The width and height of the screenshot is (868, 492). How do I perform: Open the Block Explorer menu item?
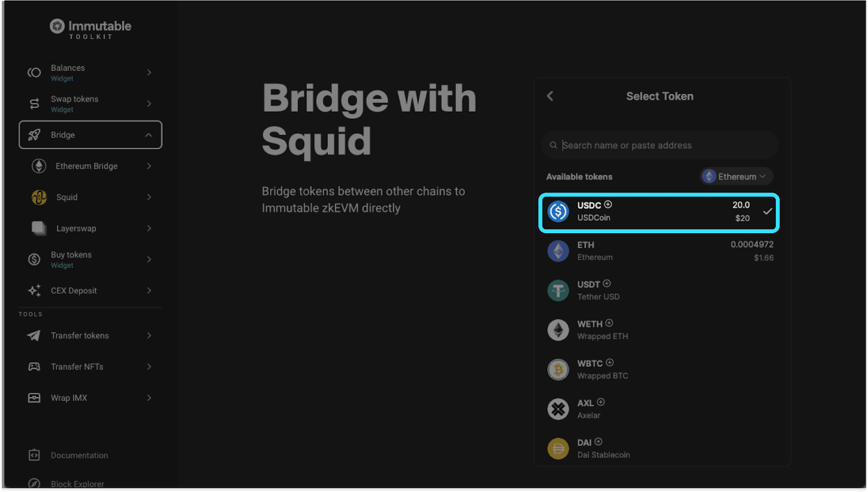(76, 483)
